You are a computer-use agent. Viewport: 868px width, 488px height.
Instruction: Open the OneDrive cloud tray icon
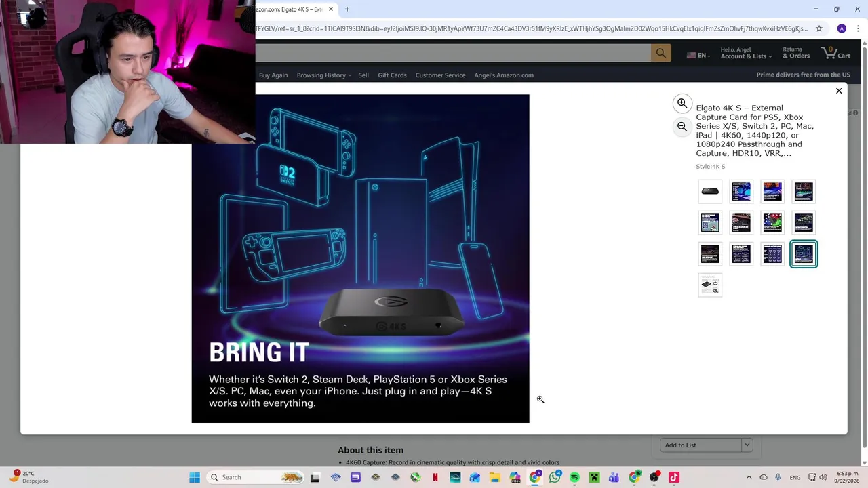click(x=764, y=477)
